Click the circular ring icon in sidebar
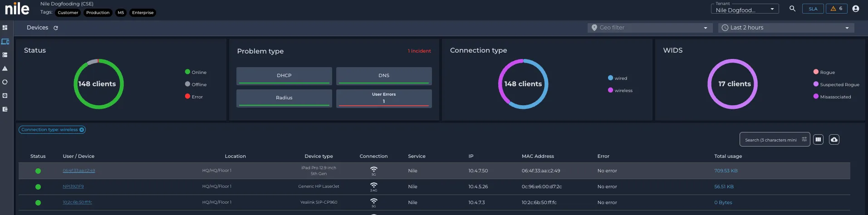The image size is (868, 215). [x=5, y=82]
